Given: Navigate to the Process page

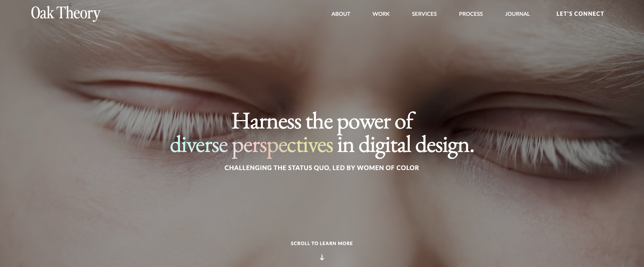Looking at the screenshot, I should (x=471, y=14).
